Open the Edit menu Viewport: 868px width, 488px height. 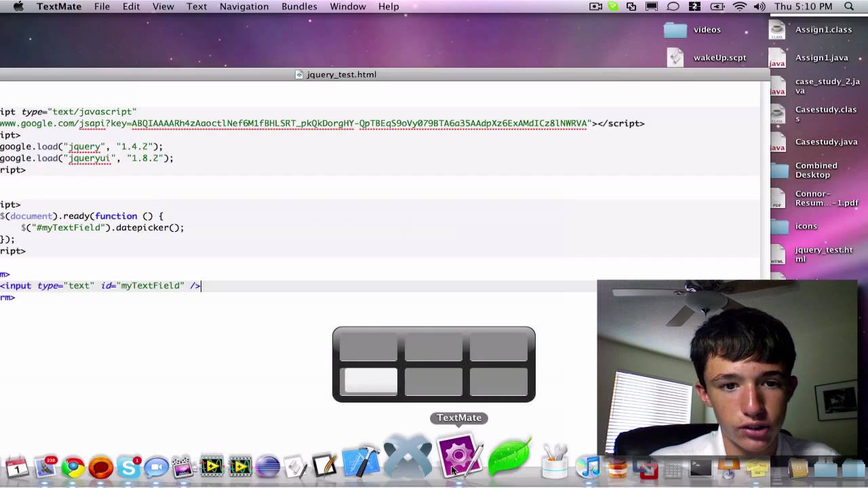(x=131, y=7)
